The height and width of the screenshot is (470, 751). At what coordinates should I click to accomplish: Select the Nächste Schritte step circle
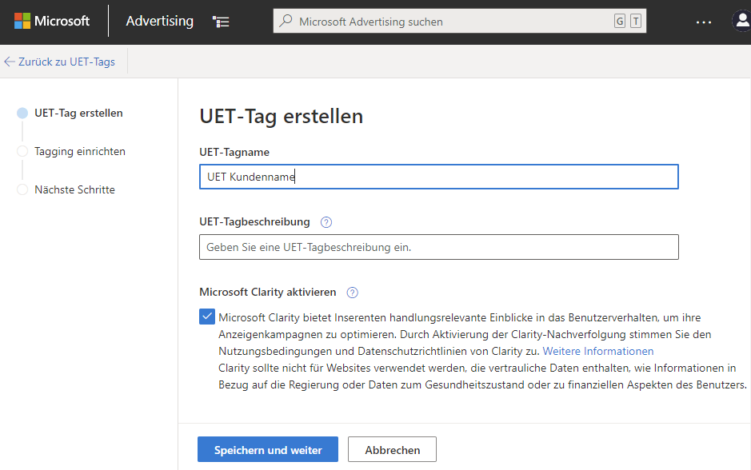click(22, 190)
